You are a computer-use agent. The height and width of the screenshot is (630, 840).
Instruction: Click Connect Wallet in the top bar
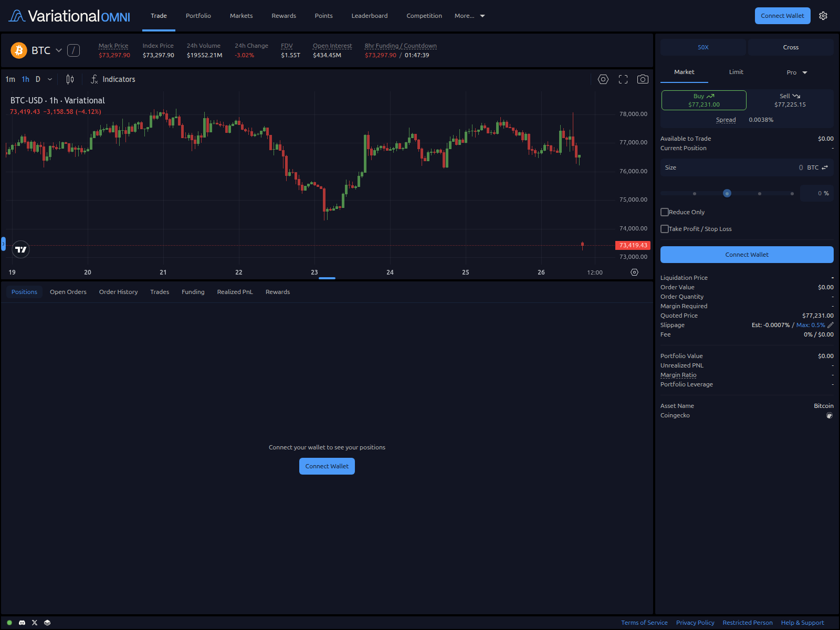tap(782, 16)
